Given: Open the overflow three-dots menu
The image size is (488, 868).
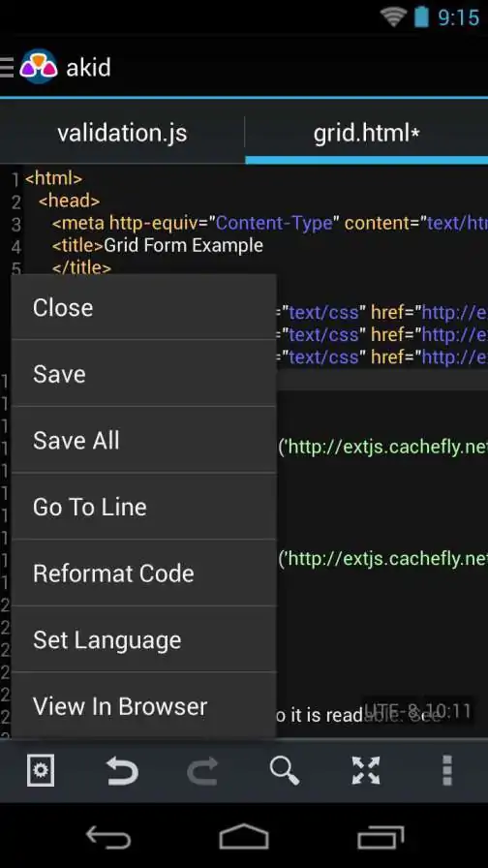Looking at the screenshot, I should 447,770.
